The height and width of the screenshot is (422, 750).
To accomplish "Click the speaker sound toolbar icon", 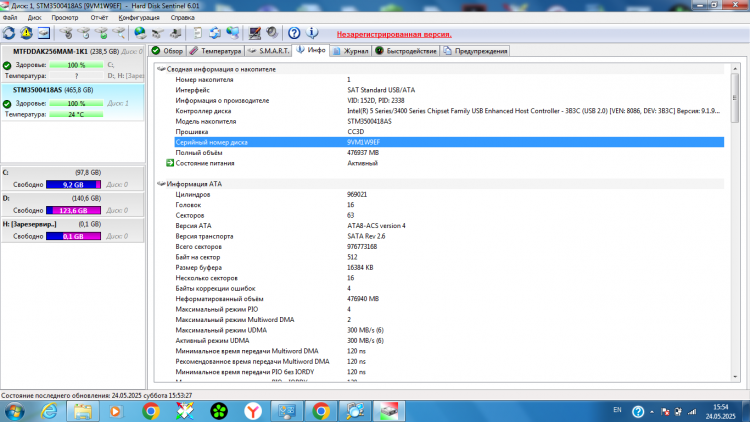I will (272, 33).
